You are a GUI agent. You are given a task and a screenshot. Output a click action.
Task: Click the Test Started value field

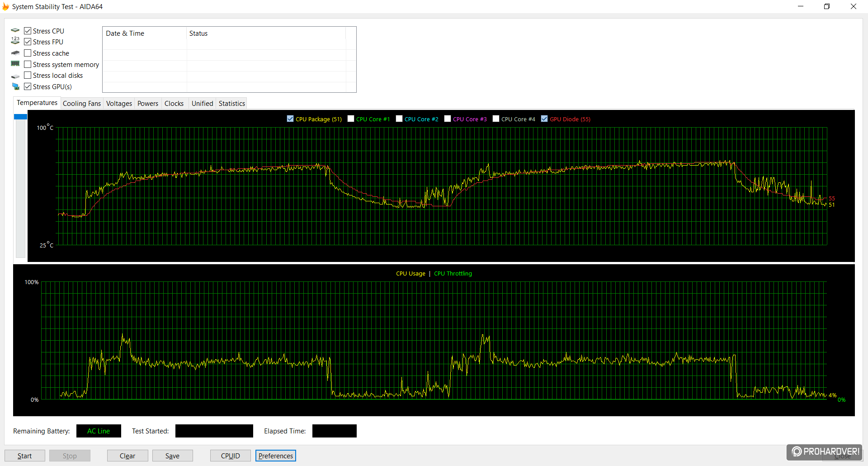pos(214,431)
